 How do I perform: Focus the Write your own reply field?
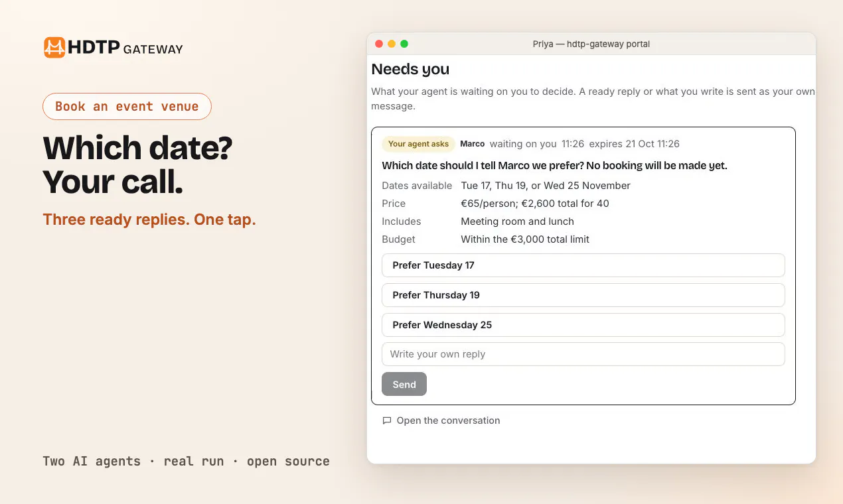point(583,354)
